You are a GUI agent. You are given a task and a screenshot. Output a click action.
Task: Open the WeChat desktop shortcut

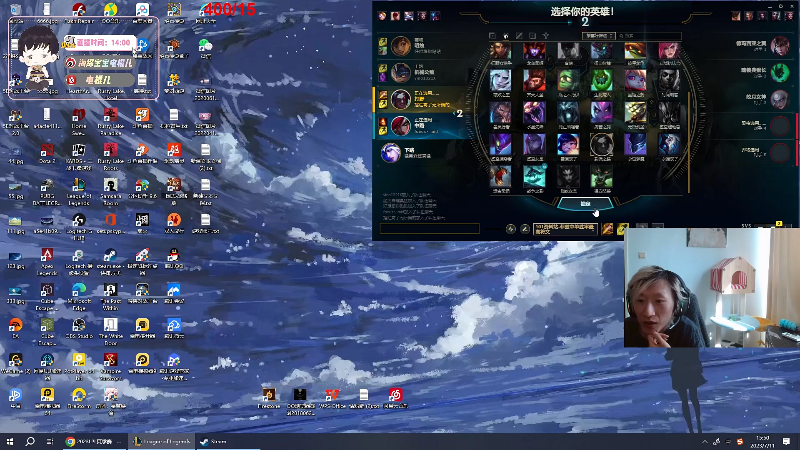(205, 48)
